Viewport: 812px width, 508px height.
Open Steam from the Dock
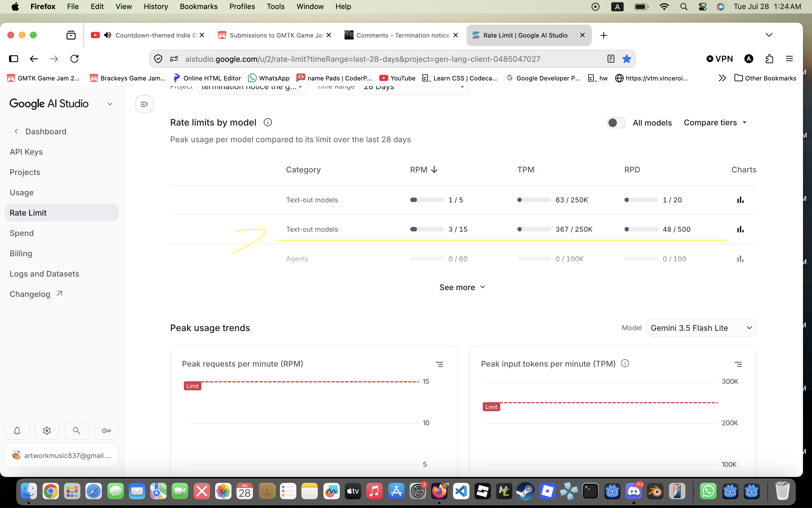point(526,492)
